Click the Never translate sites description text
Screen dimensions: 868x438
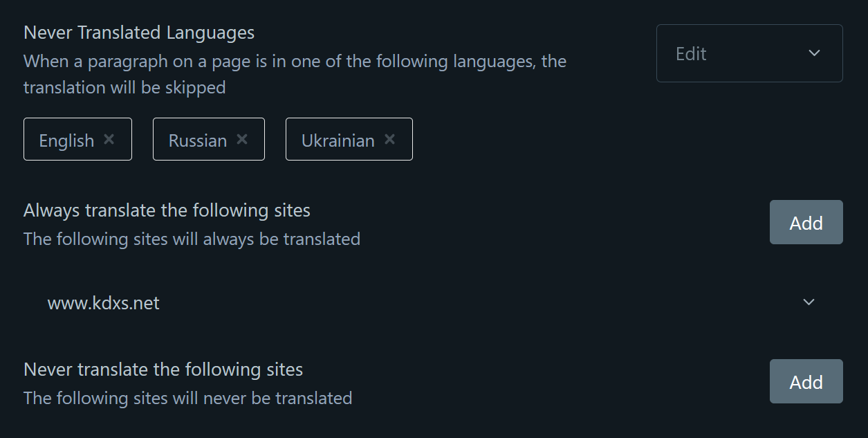click(x=187, y=398)
